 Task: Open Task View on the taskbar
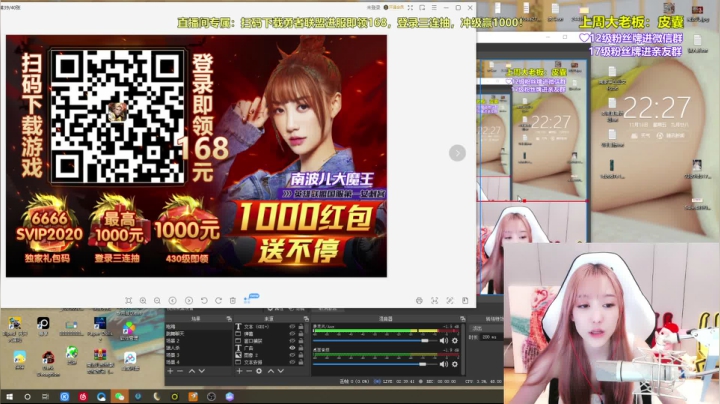point(45,396)
